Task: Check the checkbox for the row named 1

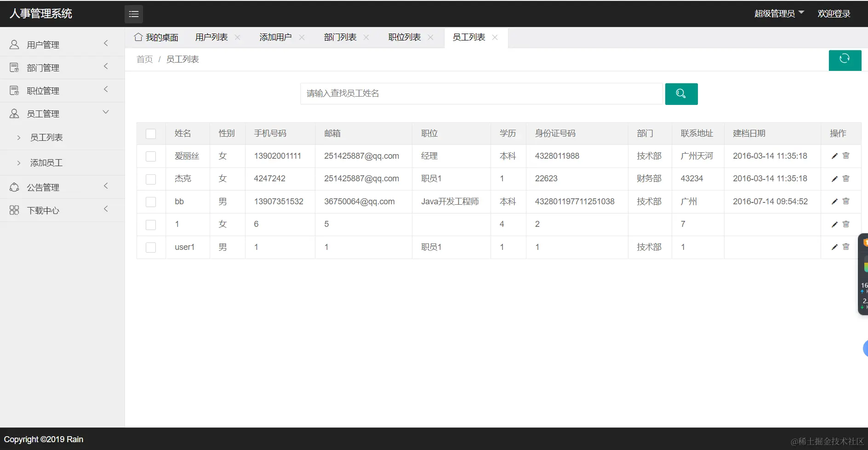Action: click(151, 225)
